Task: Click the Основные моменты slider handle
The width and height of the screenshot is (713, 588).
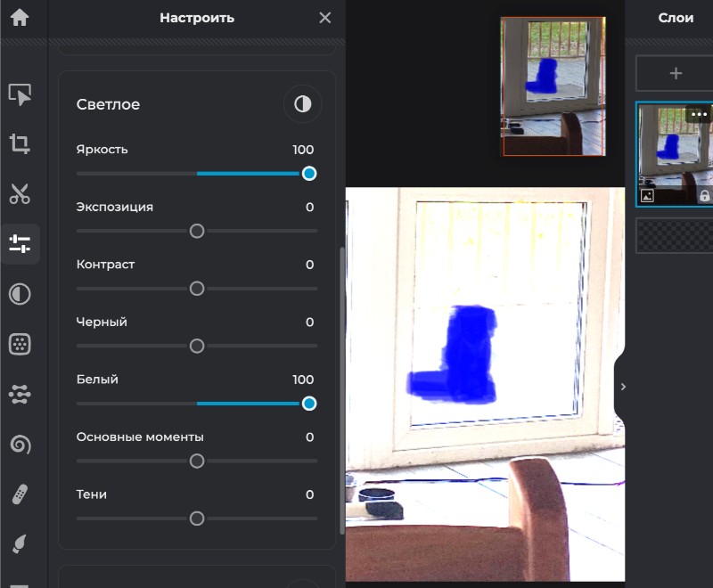Action: click(197, 461)
